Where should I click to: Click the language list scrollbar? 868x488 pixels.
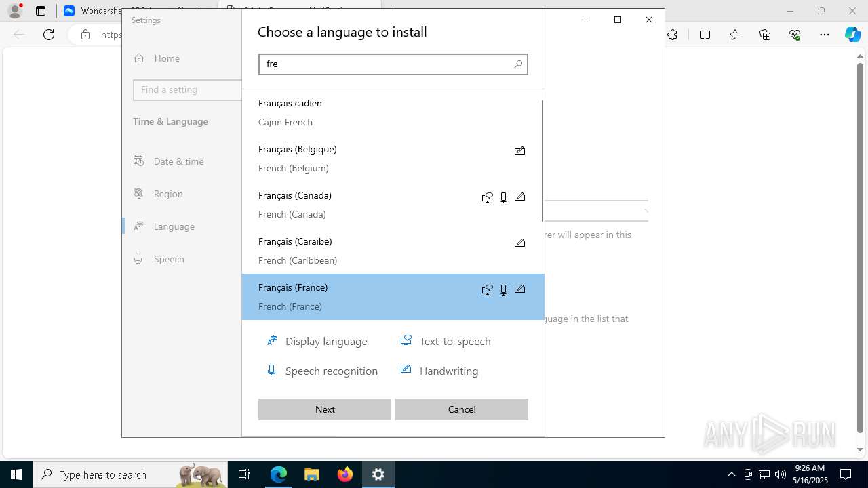coord(542,161)
